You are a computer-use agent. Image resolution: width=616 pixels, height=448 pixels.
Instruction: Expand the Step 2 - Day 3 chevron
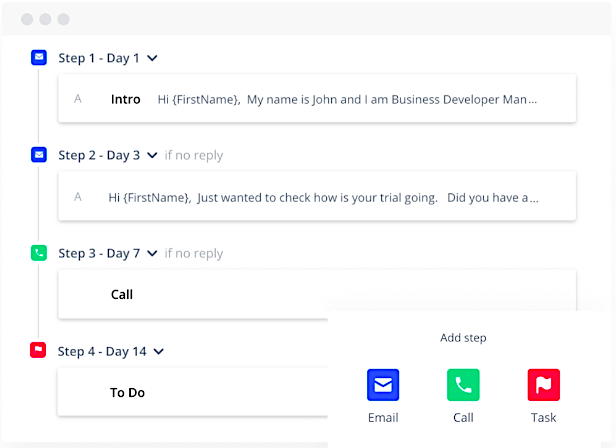click(153, 156)
